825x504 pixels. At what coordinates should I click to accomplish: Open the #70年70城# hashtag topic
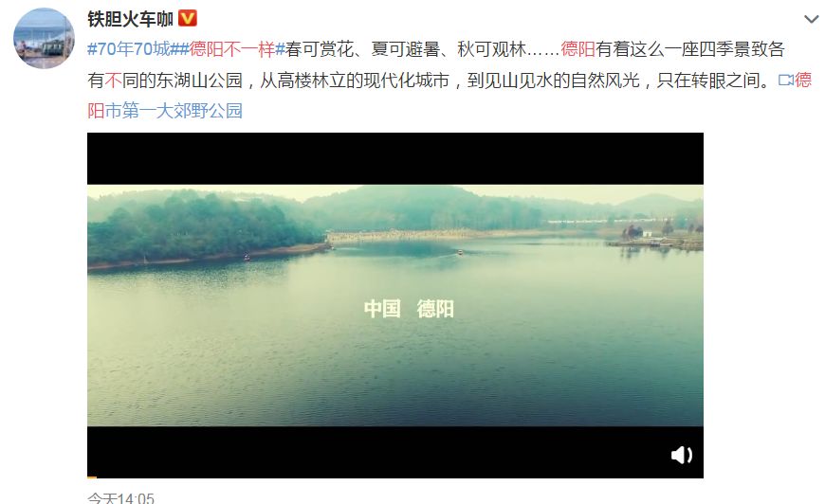(x=134, y=49)
